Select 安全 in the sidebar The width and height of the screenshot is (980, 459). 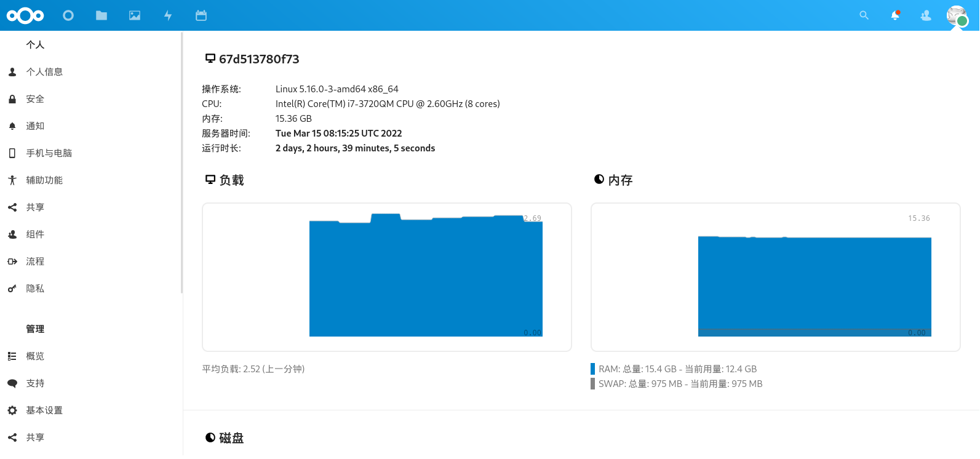click(x=35, y=99)
